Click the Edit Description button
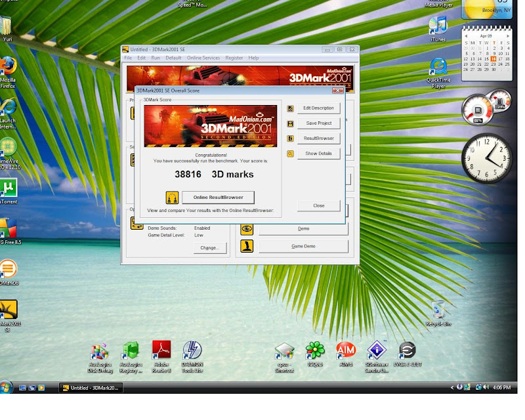Image resolution: width=525 pixels, height=420 pixels. (x=319, y=108)
